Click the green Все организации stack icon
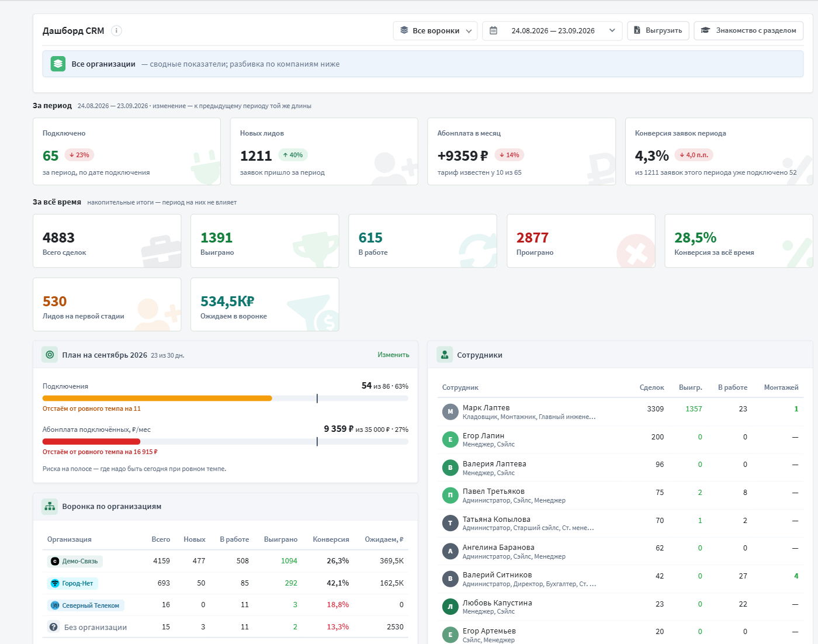 pos(58,64)
